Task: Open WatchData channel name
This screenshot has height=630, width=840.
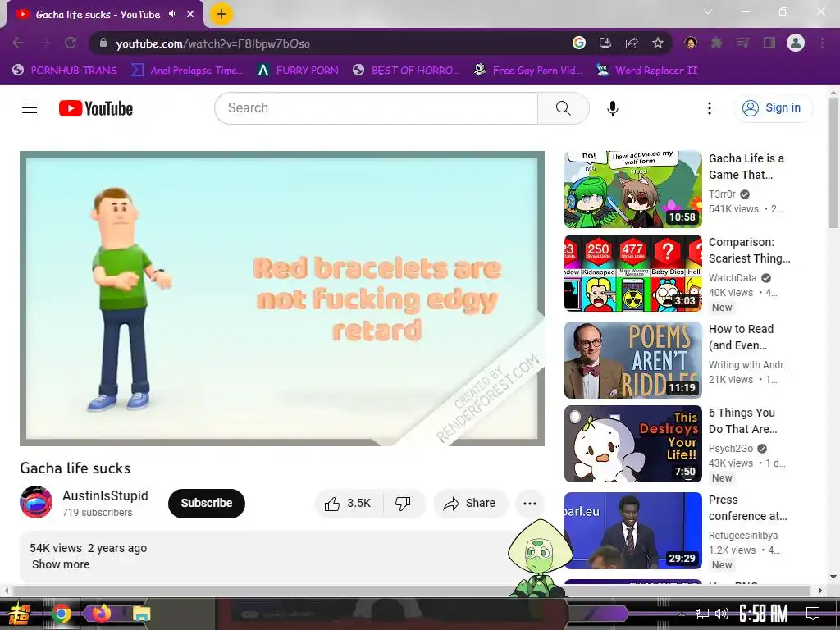Action: [x=733, y=277]
